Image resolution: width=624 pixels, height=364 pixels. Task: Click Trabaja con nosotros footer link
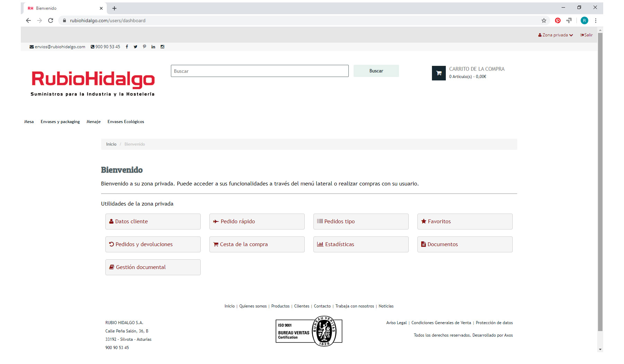pos(355,306)
